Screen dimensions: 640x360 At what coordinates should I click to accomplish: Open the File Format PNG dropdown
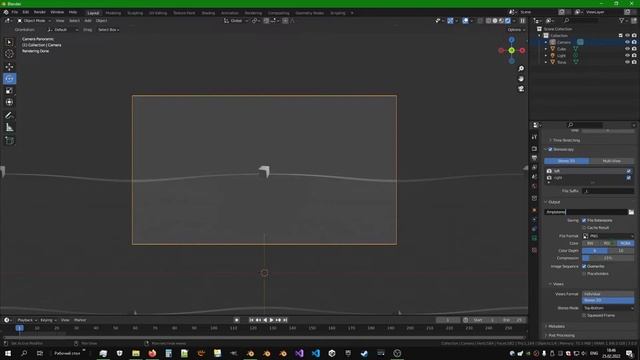click(608, 236)
